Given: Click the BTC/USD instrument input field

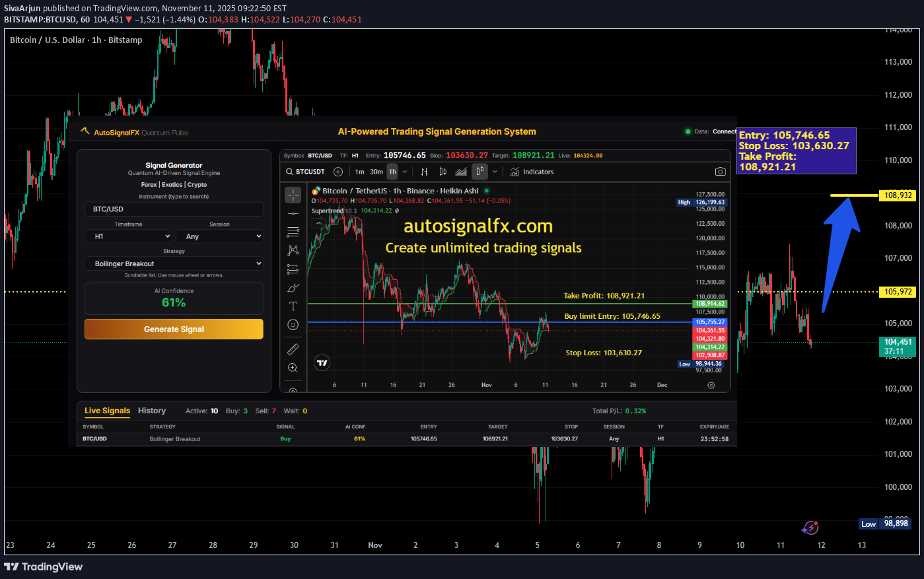Looking at the screenshot, I should 174,209.
